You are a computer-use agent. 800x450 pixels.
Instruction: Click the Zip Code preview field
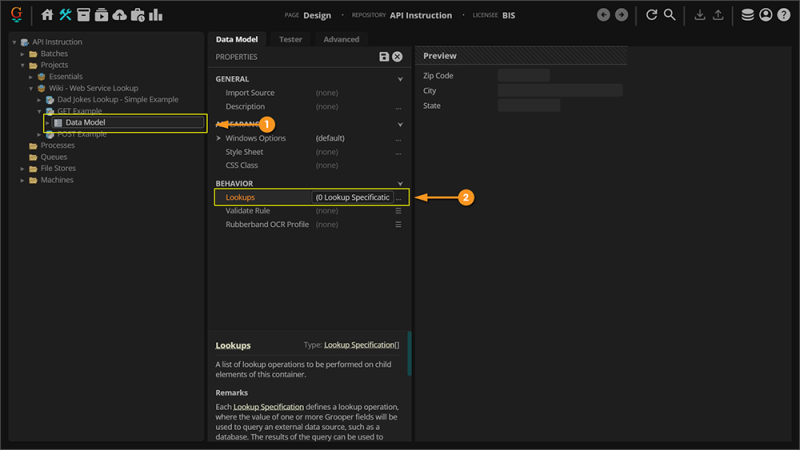pyautogui.click(x=523, y=76)
